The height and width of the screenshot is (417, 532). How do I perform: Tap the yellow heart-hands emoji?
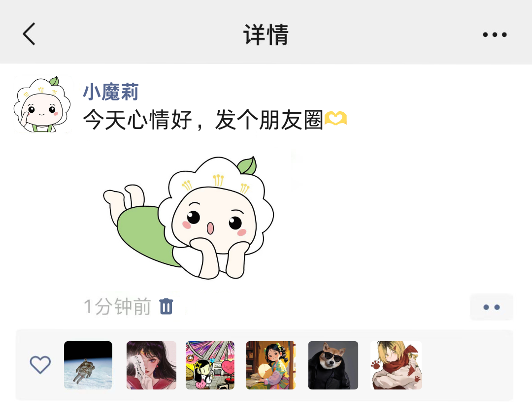[335, 118]
